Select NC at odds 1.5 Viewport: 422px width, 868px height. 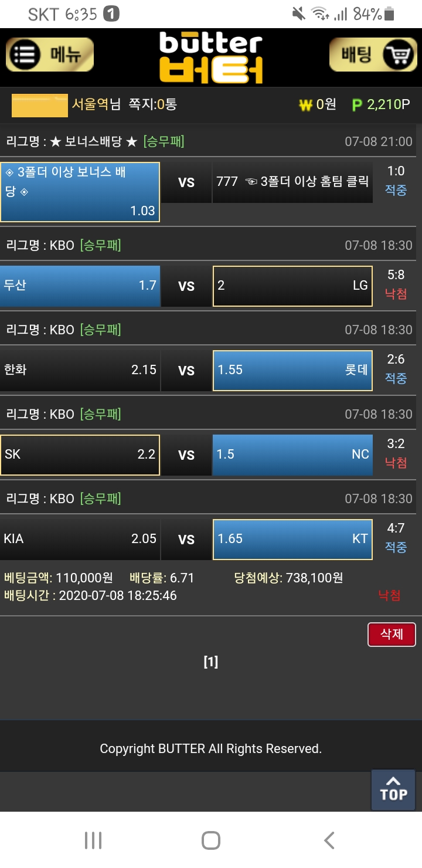[292, 455]
